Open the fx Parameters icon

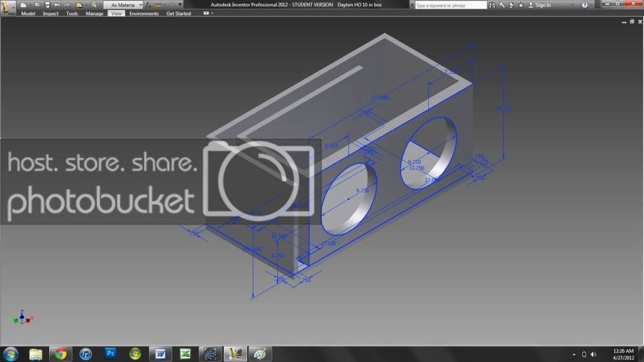click(148, 5)
